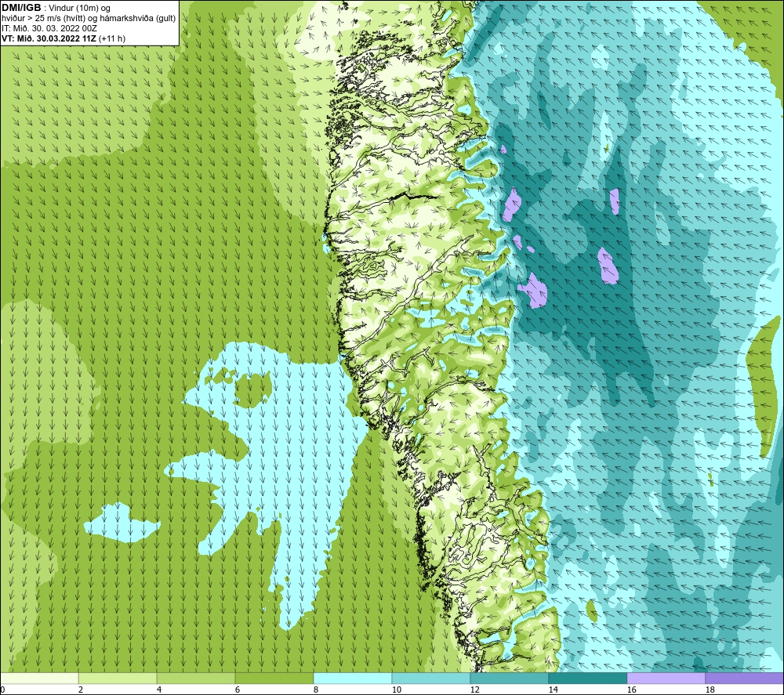The height and width of the screenshot is (695, 784).
Task: Click the legend label 18
Action: click(710, 690)
